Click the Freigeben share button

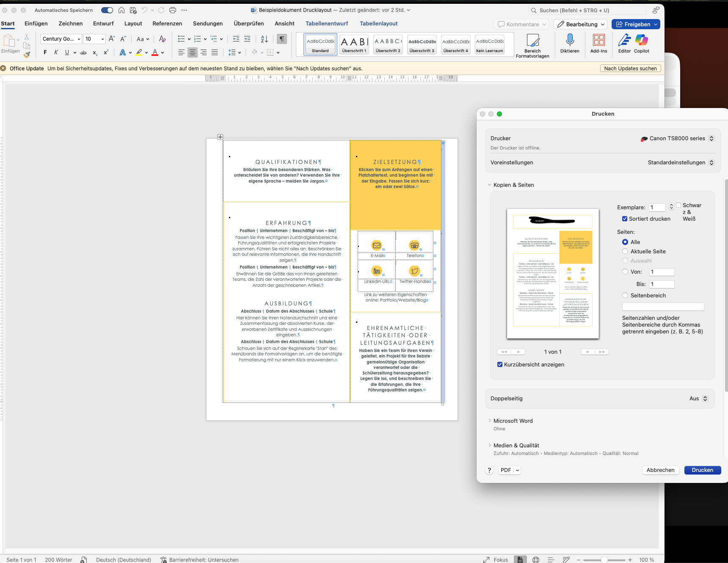(x=636, y=25)
